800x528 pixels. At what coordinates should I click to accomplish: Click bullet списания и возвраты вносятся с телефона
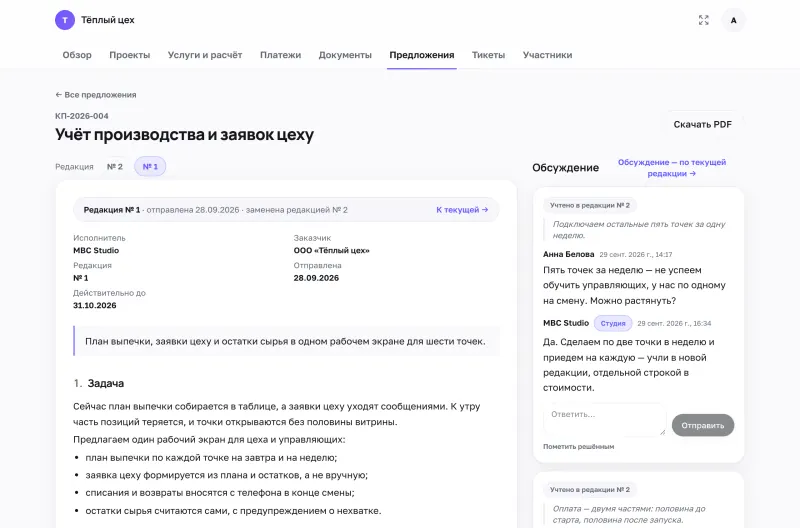point(220,493)
